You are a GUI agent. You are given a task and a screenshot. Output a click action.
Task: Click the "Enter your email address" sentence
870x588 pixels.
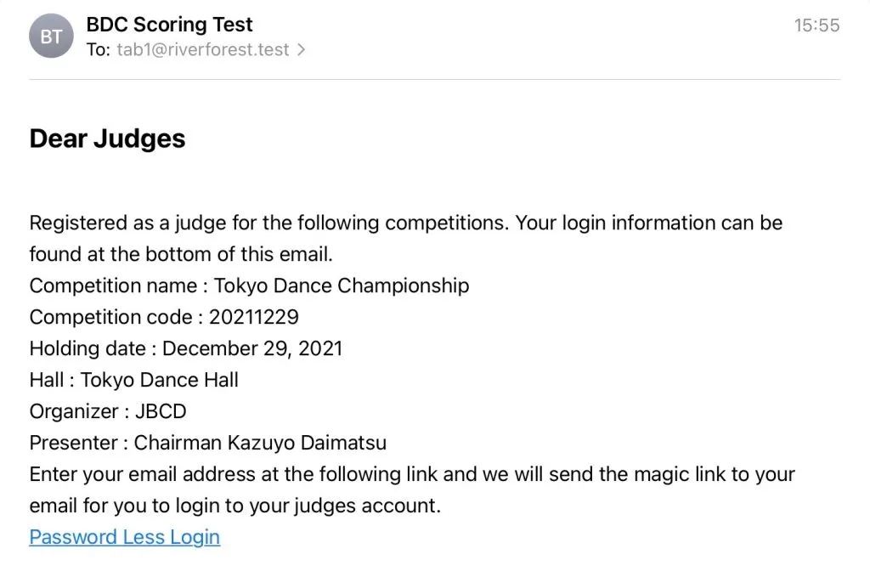tap(412, 474)
